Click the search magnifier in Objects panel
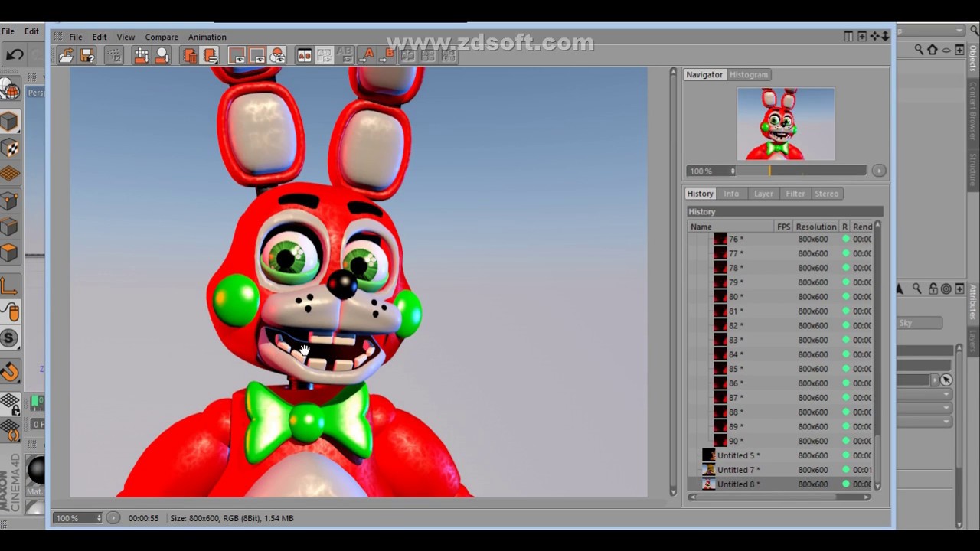Viewport: 980px width, 551px height. (x=919, y=50)
